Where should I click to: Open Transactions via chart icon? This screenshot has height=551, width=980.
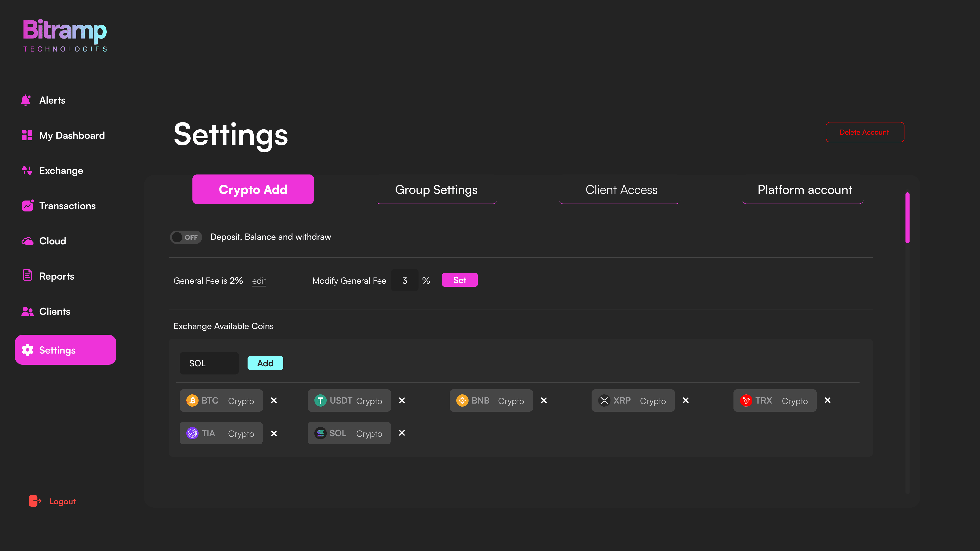[27, 206]
